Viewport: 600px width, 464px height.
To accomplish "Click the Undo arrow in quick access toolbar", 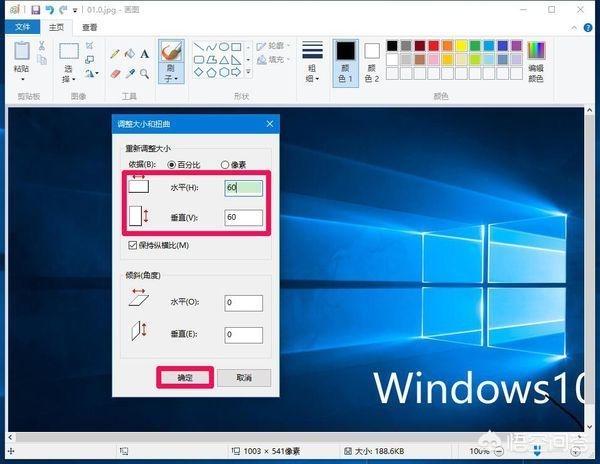I will click(48, 10).
